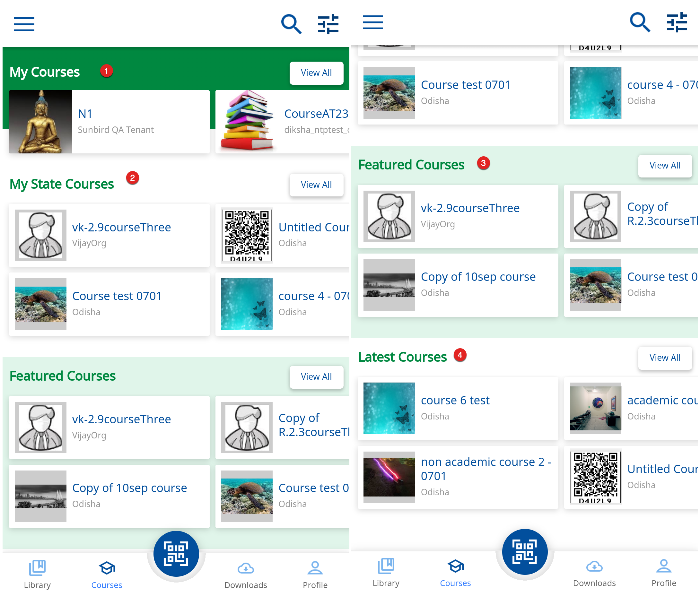Open hamburger menu on left screen
The image size is (700, 596).
tap(24, 24)
